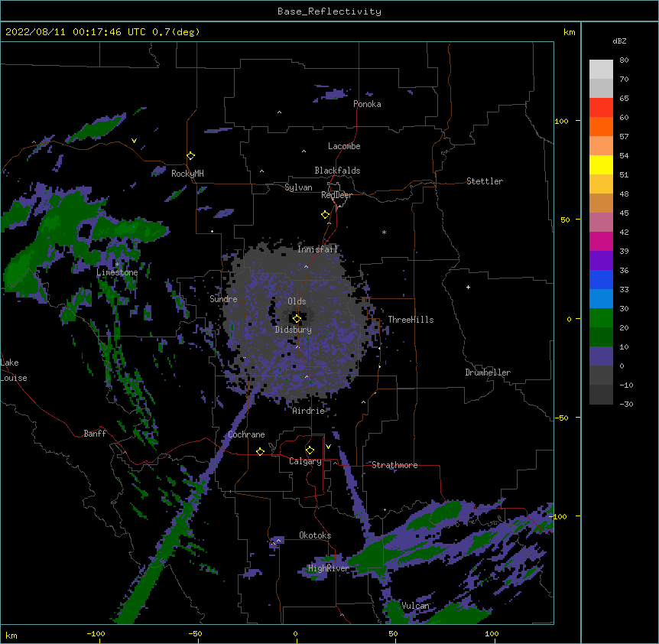The width and height of the screenshot is (659, 644).
Task: Click the Sundre city label
Action: coord(223,299)
